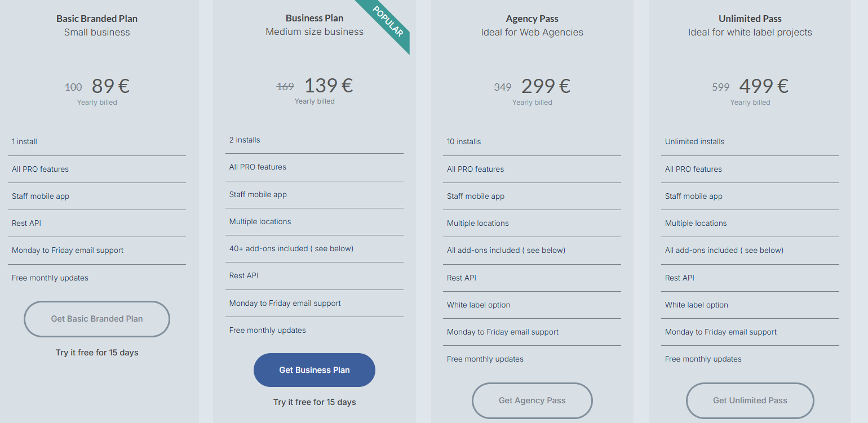Click the 499 € price
The width and height of the screenshot is (868, 423).
coord(764,86)
